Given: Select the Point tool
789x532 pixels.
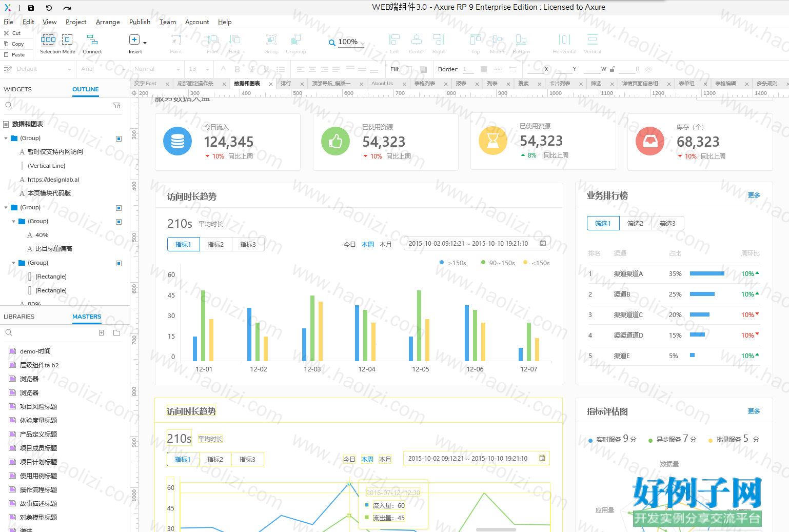Looking at the screenshot, I should (176, 44).
